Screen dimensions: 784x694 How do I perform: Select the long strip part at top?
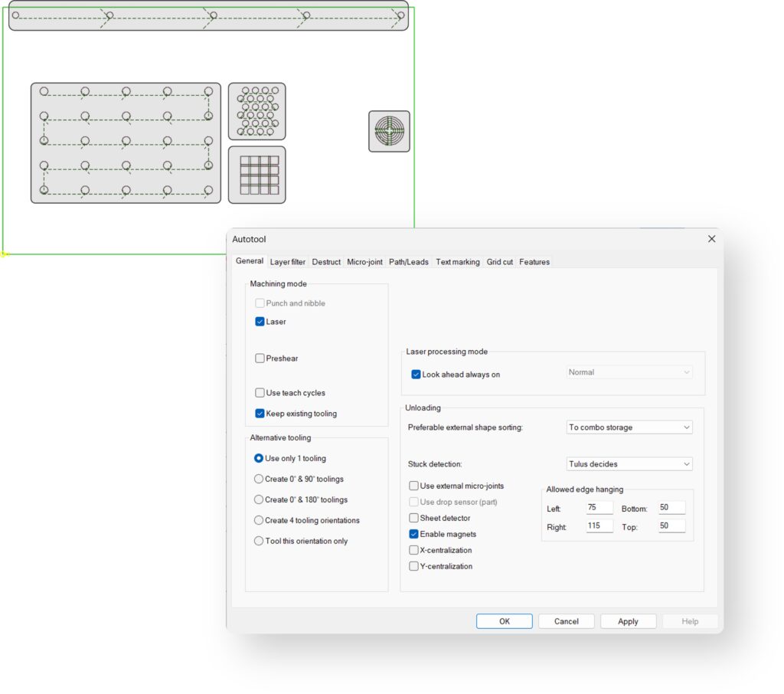pyautogui.click(x=208, y=15)
